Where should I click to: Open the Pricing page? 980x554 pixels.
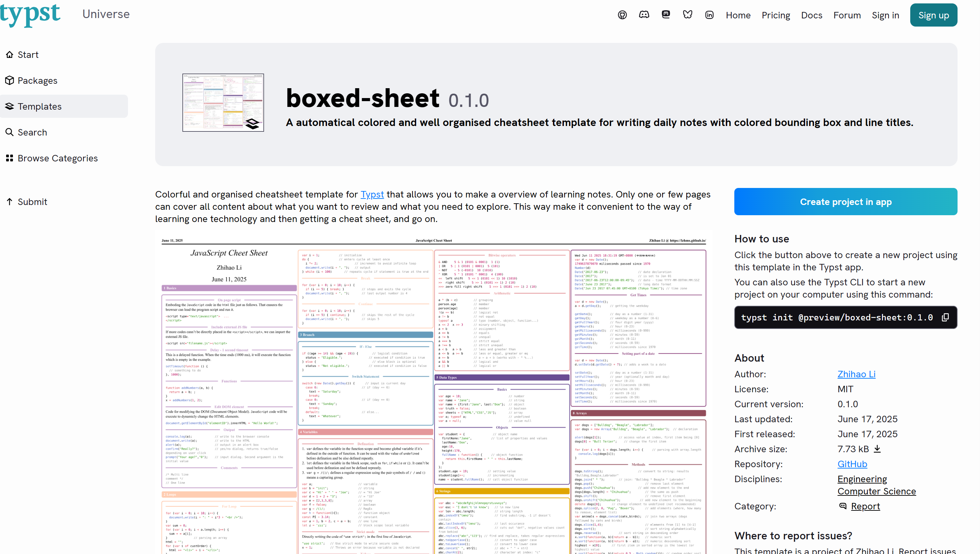point(776,15)
